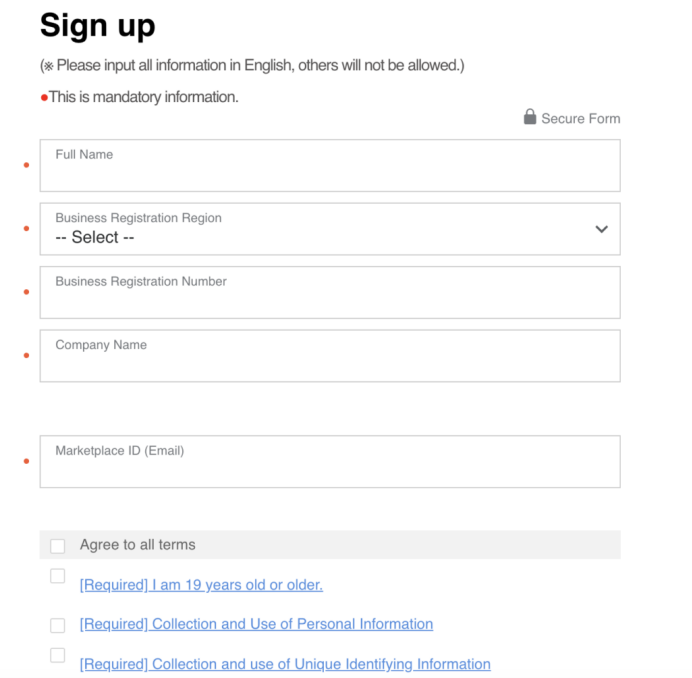The image size is (692, 678).
Task: Click the red mandatory dot beside Full Name
Action: tap(26, 165)
